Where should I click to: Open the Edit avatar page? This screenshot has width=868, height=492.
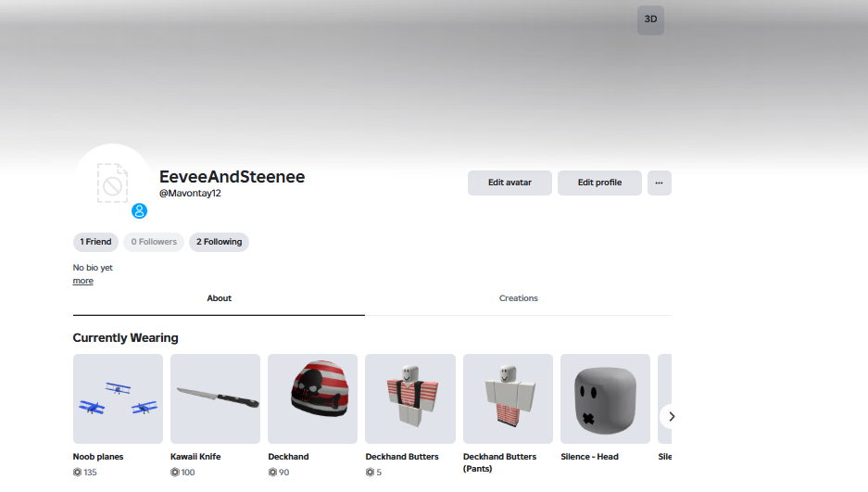509,183
